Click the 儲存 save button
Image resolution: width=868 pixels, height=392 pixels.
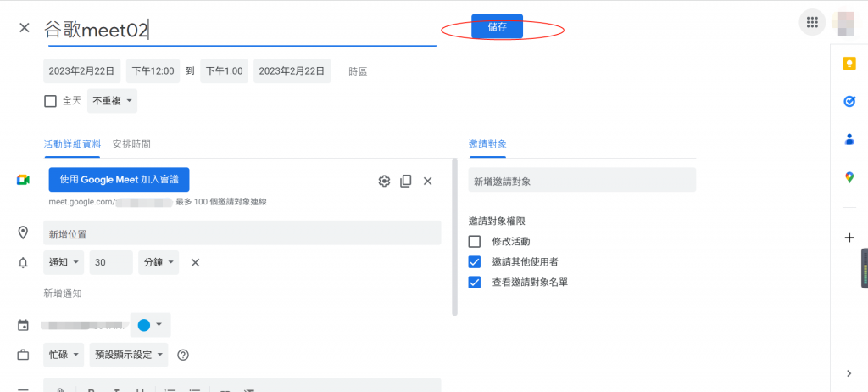(x=497, y=26)
